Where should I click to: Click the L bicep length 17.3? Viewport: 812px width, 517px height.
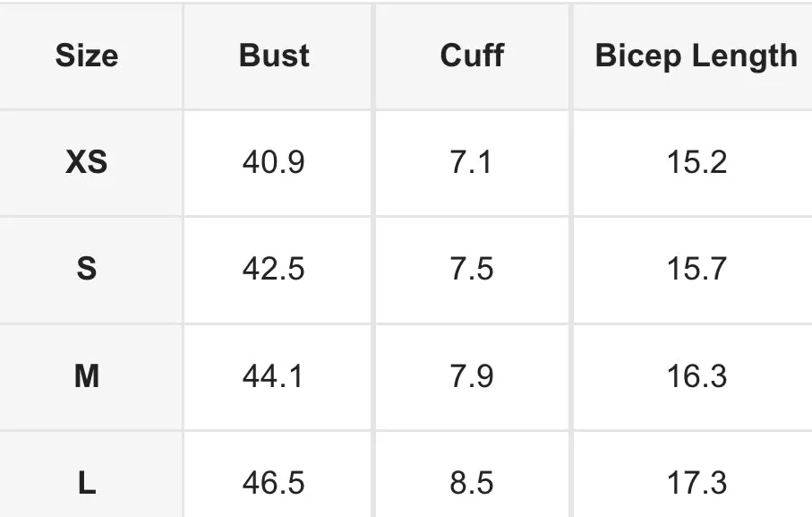(x=697, y=483)
